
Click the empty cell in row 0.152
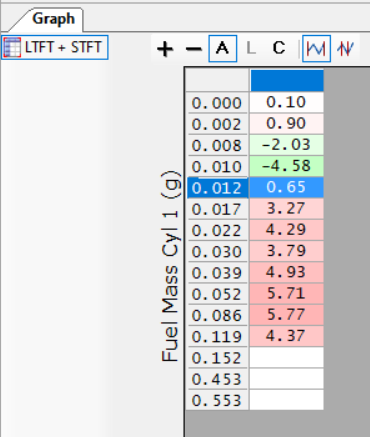[287, 357]
